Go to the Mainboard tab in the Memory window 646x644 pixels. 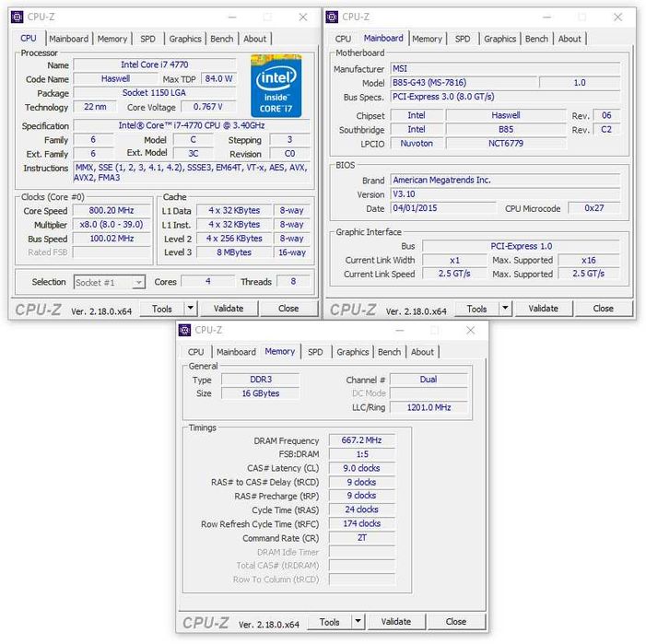coord(236,352)
